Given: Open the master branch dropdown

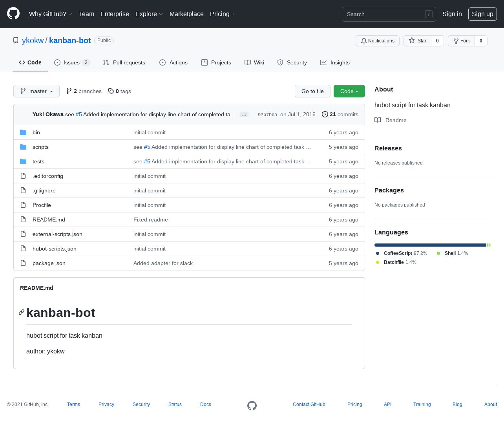Looking at the screenshot, I should [37, 91].
